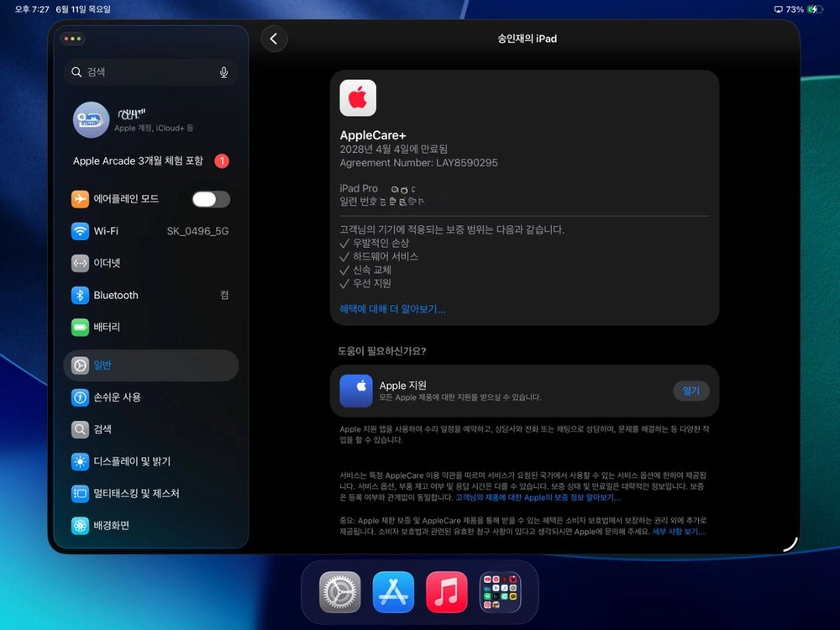Open App Store from the Dock

(x=393, y=592)
